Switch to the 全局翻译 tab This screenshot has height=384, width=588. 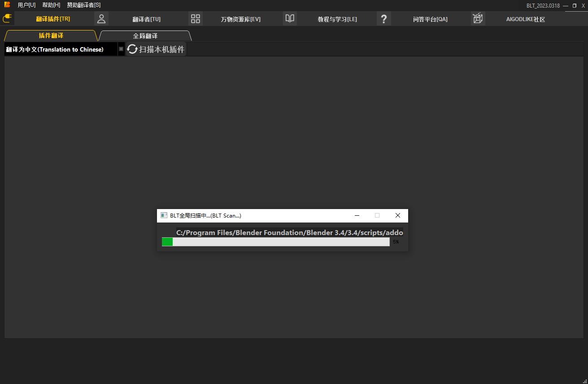(x=145, y=36)
